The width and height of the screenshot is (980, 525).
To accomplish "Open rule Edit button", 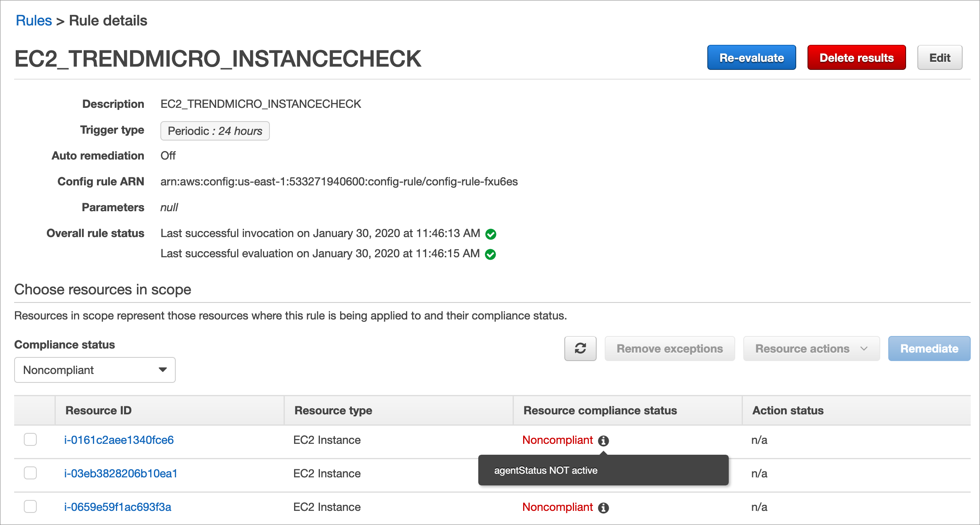I will [939, 58].
